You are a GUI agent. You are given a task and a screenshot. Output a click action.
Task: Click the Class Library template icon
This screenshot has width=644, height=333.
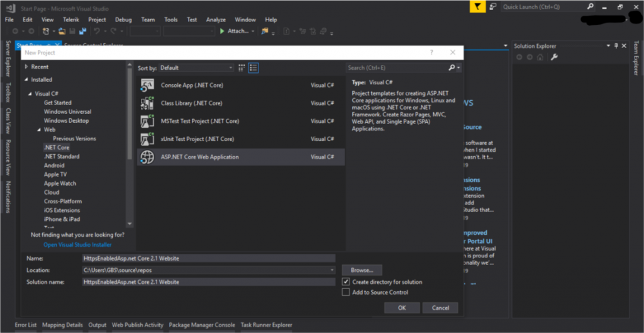pos(147,103)
